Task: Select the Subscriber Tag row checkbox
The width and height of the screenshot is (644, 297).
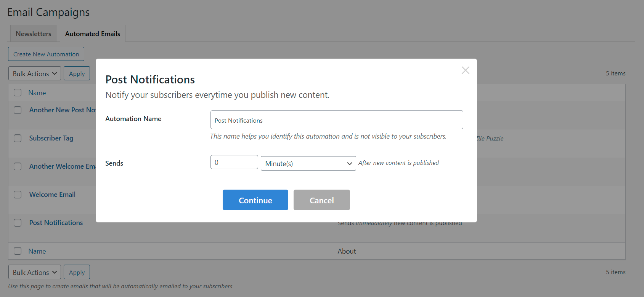Action: [x=18, y=138]
